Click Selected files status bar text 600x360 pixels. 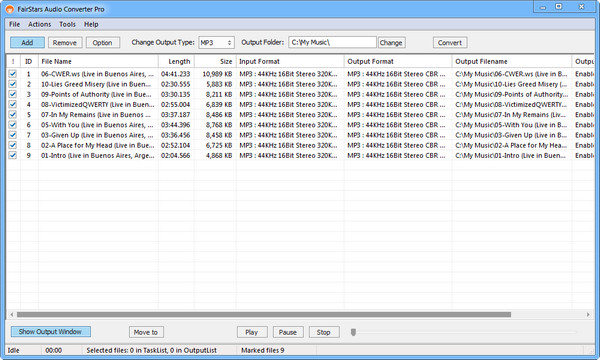[x=152, y=350]
